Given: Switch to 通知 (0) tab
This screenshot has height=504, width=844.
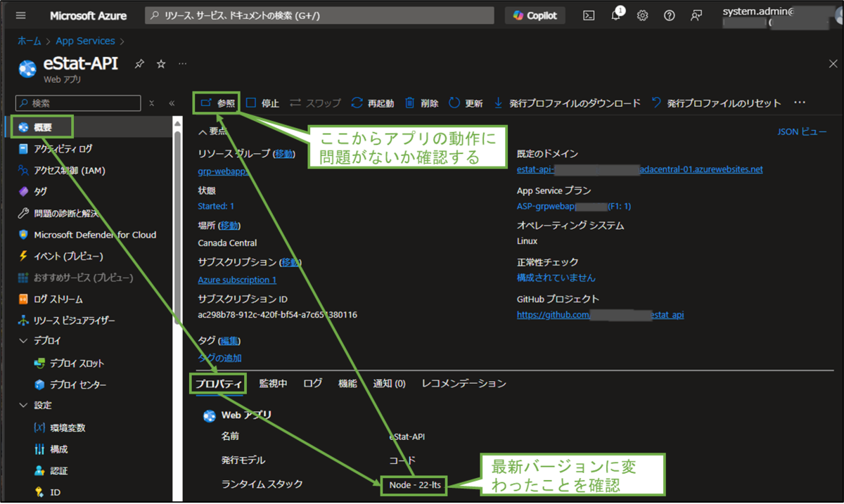Looking at the screenshot, I should click(389, 384).
